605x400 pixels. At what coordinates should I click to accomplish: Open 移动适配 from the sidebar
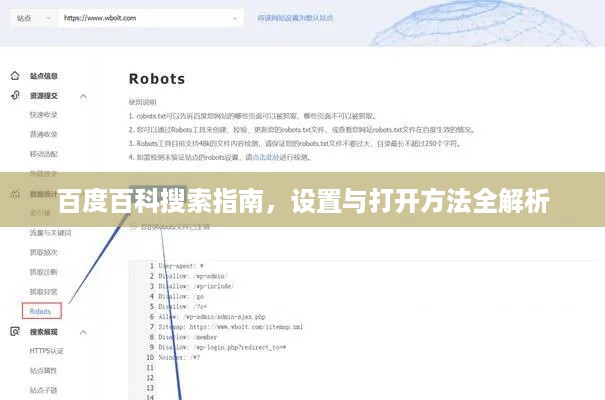(x=43, y=154)
